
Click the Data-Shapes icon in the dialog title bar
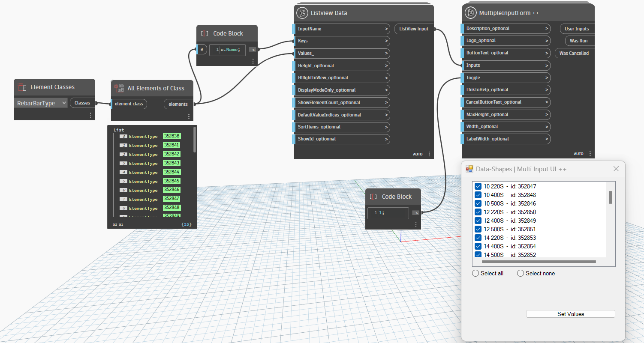tap(469, 169)
